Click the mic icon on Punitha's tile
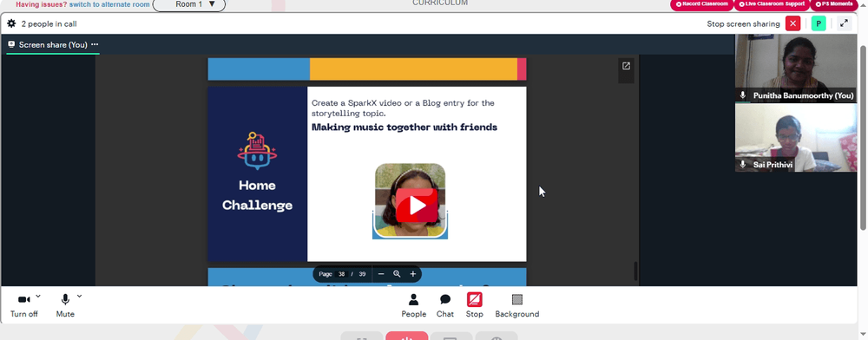Screen dimensions: 868x340 click(743, 95)
